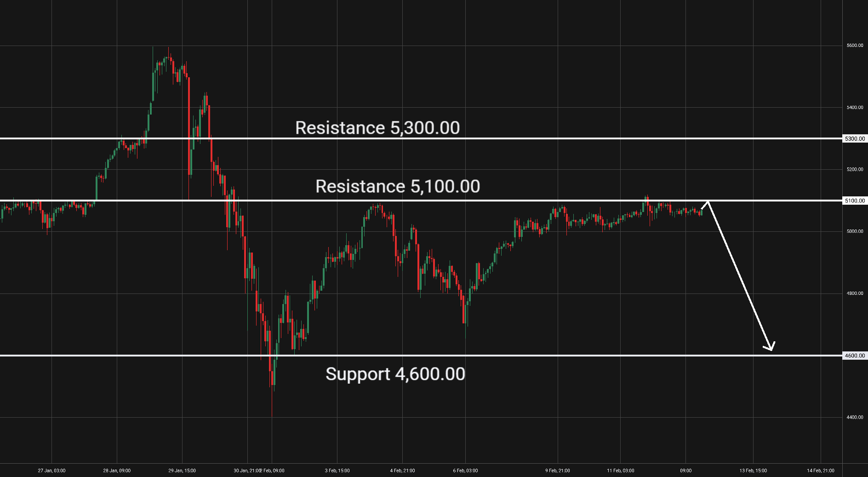
Task: Click the "3 Feb, 15:00" time label
Action: pos(337,471)
